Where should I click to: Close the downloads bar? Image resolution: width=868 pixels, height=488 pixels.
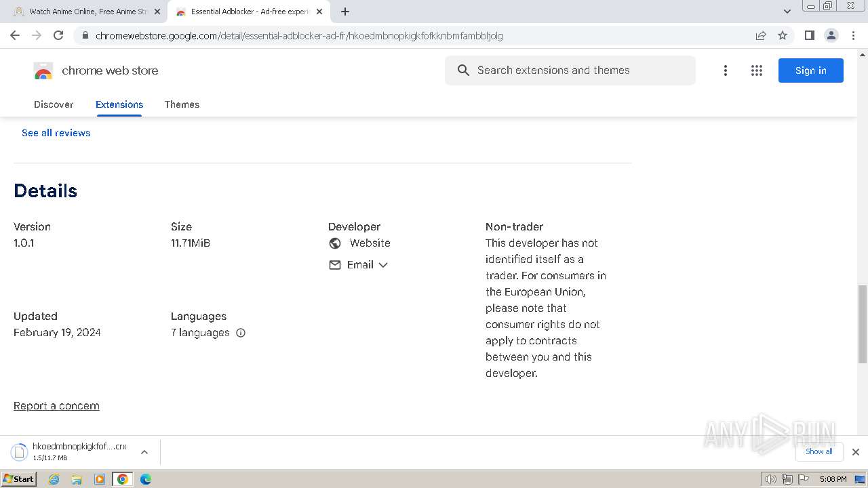pyautogui.click(x=856, y=452)
